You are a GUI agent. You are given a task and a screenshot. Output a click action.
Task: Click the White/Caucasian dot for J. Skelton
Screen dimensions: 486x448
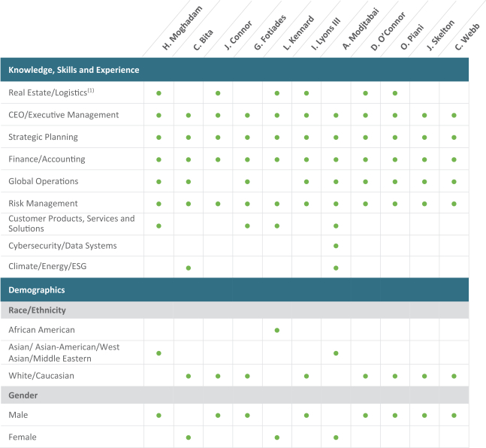(424, 376)
